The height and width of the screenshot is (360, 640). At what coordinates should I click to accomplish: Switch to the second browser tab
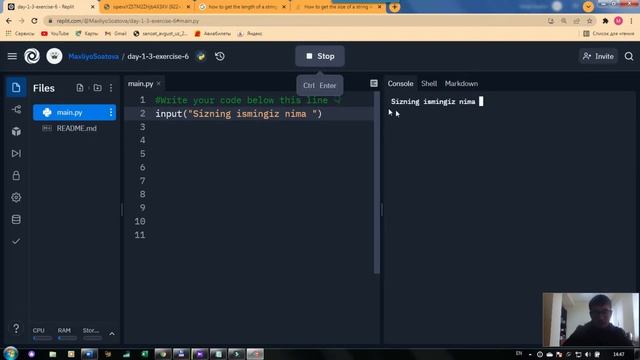pos(146,7)
